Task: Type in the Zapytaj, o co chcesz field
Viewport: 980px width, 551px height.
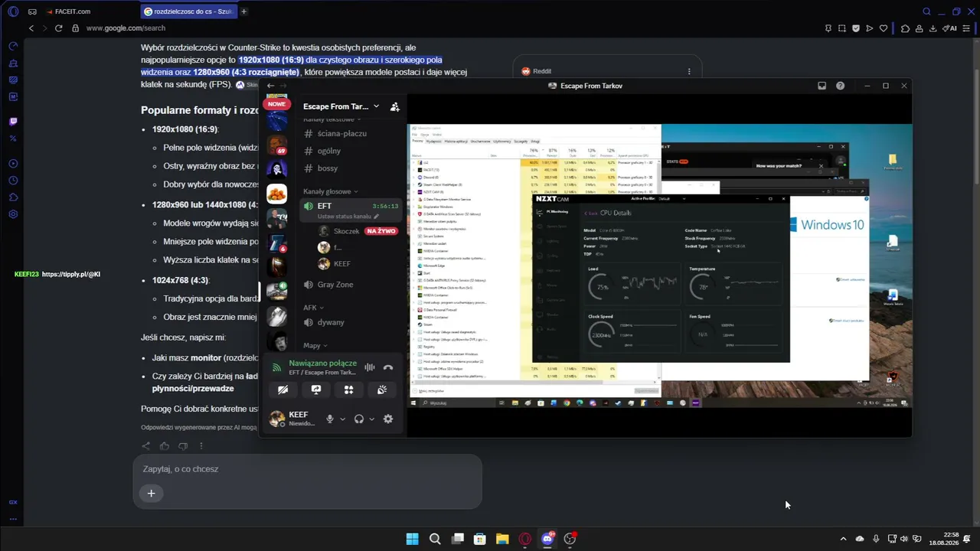Action: click(307, 469)
